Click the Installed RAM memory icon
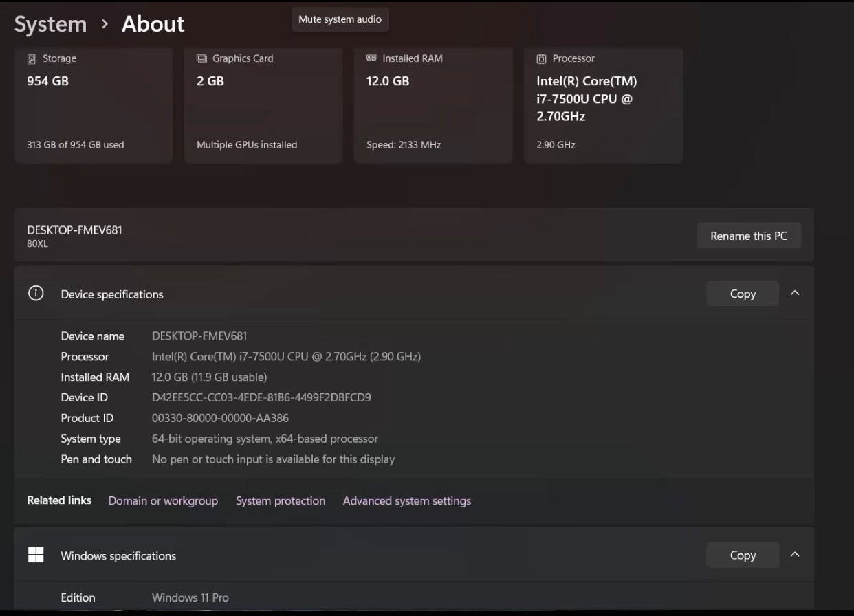 coord(371,59)
